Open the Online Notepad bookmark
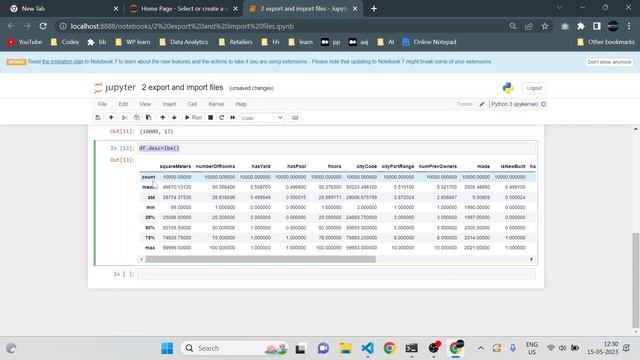Viewport: 640px width, 360px height. (x=429, y=42)
